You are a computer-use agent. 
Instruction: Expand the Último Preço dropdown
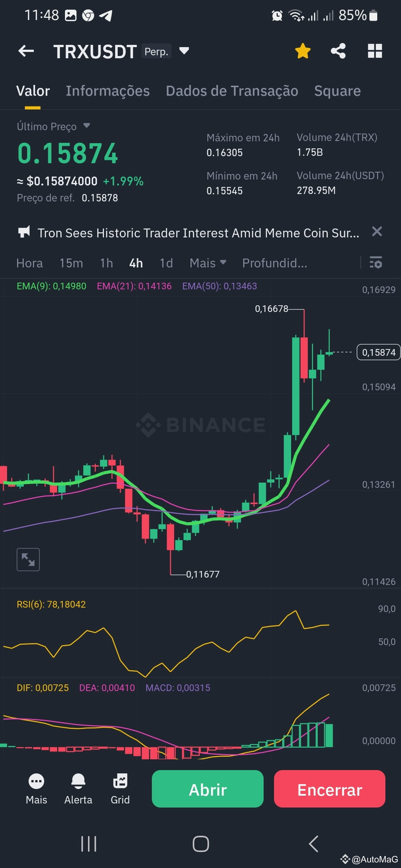(87, 126)
